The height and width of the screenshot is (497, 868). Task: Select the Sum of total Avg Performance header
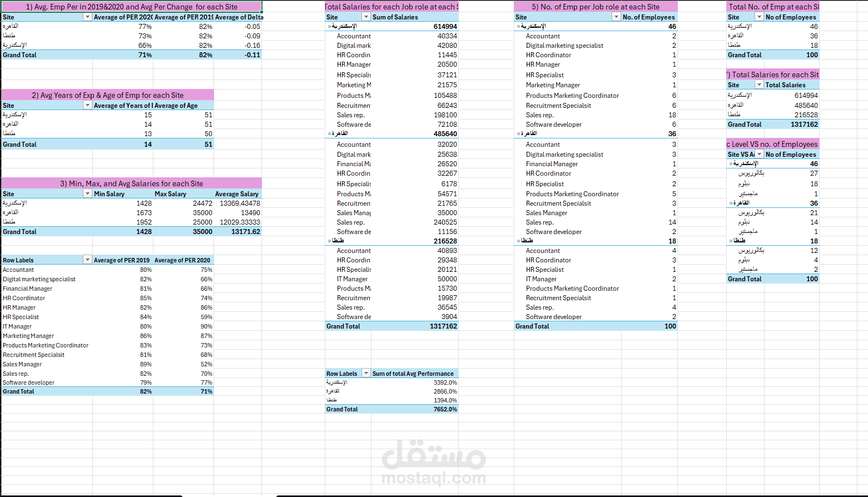[414, 374]
